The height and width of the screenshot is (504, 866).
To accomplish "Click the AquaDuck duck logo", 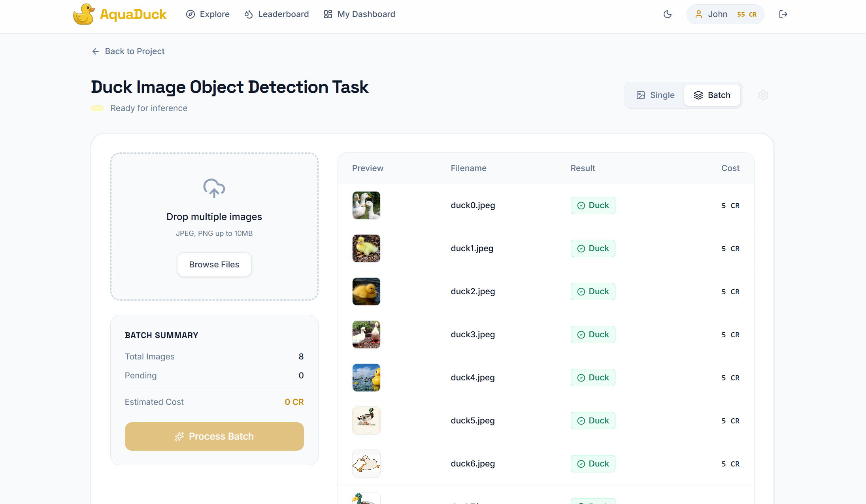I will (x=84, y=14).
